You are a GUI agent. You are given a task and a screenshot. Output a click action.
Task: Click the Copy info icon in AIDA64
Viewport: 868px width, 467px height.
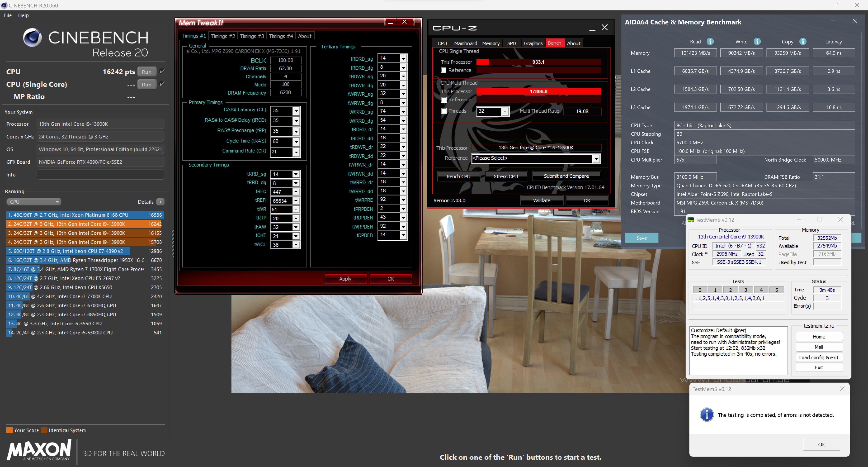coord(803,41)
